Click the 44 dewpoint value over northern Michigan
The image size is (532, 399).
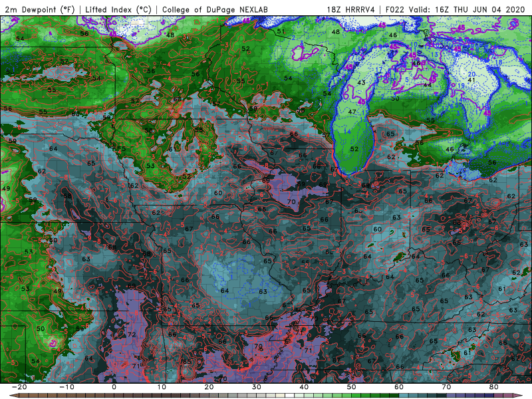point(427,85)
